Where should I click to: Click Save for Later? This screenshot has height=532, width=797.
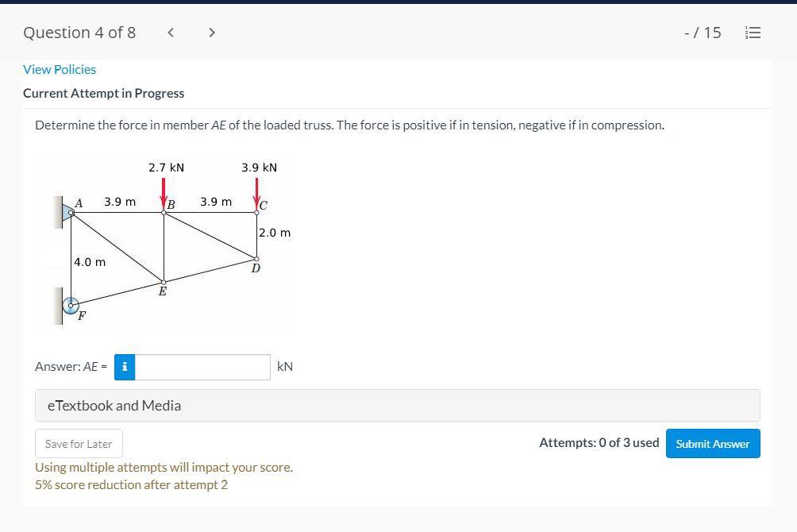[x=79, y=443]
